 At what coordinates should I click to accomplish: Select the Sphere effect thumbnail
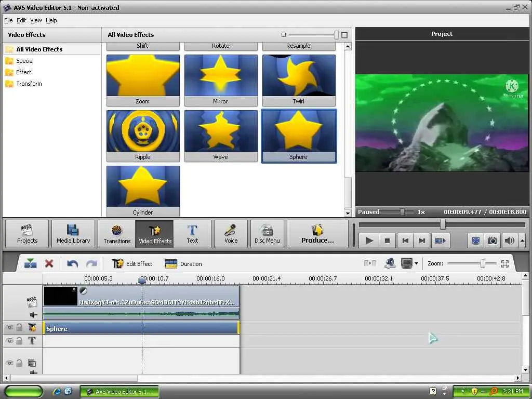[x=299, y=136]
